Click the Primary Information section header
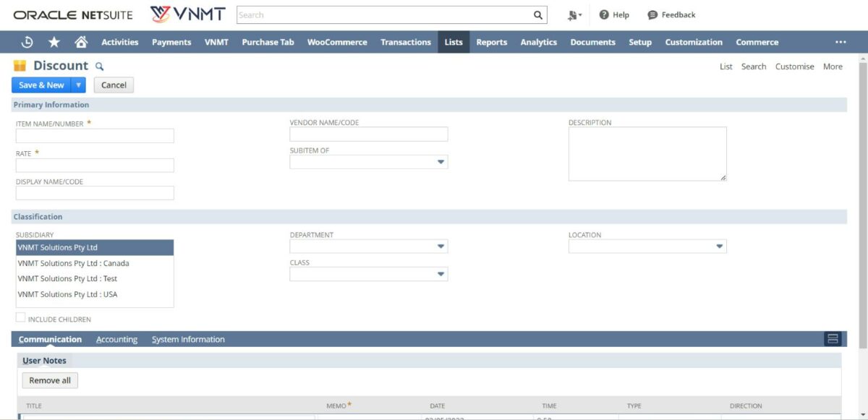Screen dimensions: 868x420 coord(430,105)
